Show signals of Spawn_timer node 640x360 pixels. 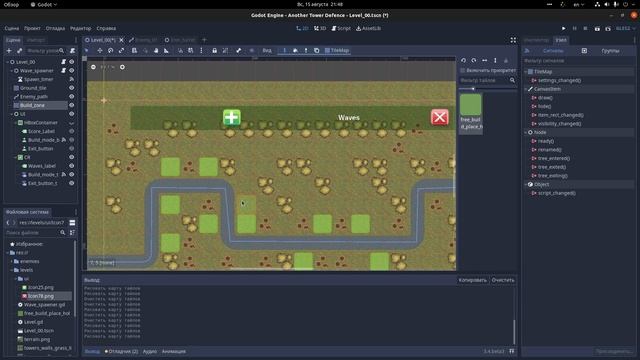coord(72,79)
